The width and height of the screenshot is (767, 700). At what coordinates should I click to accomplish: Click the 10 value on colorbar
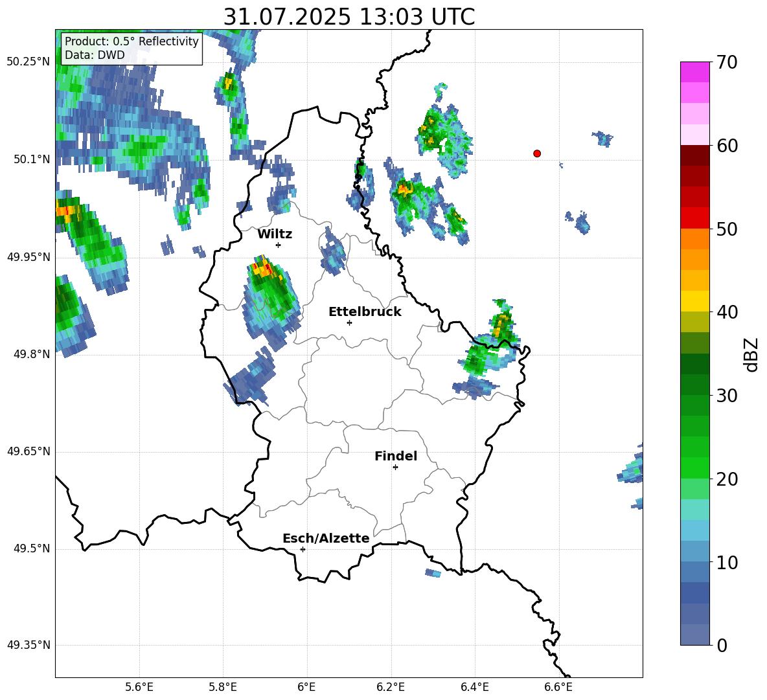tap(727, 562)
